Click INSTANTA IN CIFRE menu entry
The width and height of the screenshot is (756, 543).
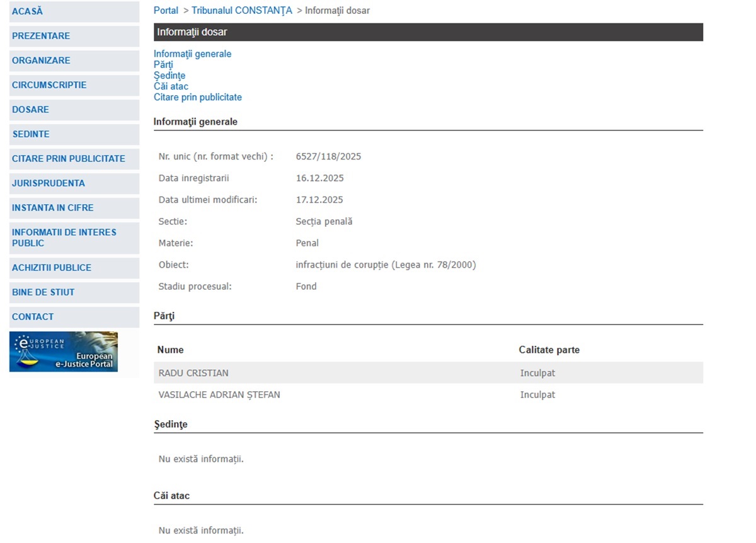pyautogui.click(x=74, y=208)
